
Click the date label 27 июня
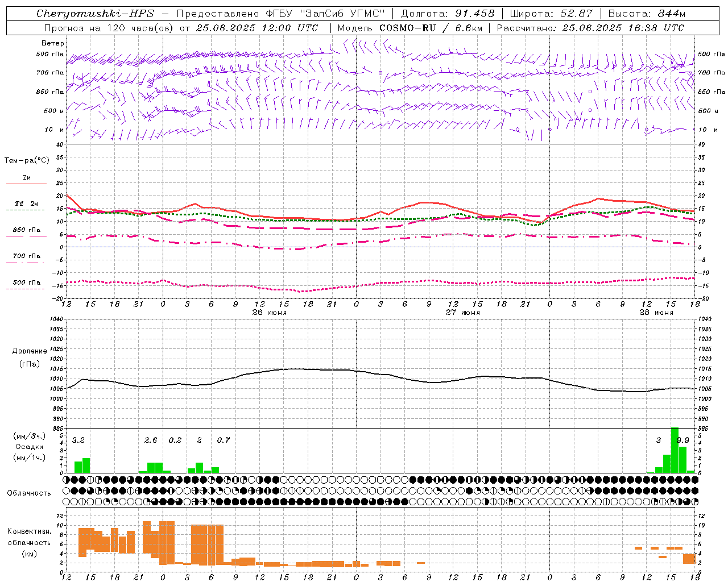coord(463,313)
